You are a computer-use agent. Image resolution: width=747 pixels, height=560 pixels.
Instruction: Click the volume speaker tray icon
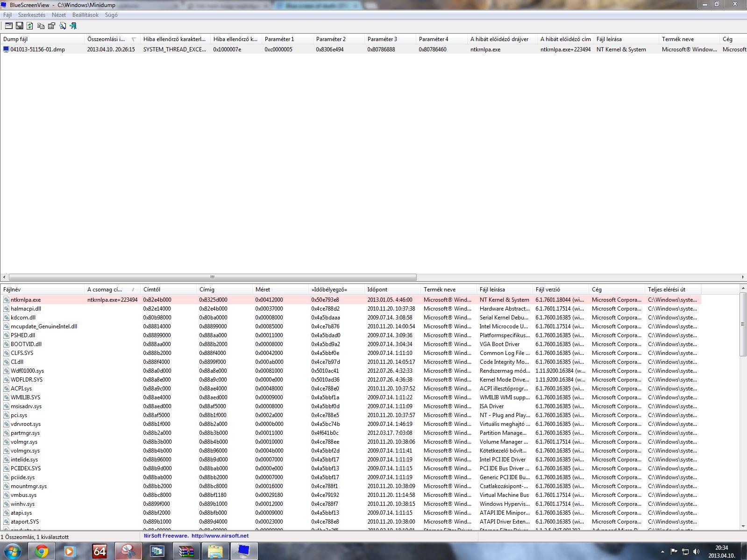pos(697,552)
